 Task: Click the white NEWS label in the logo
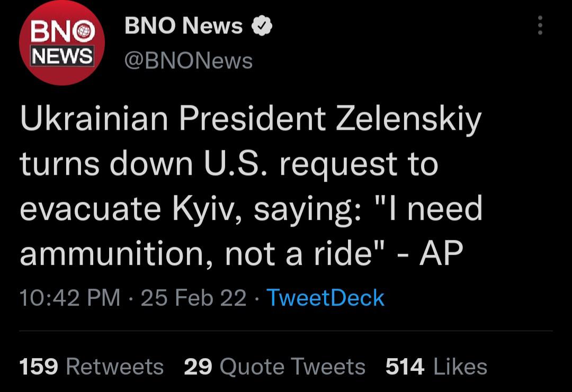coord(62,56)
